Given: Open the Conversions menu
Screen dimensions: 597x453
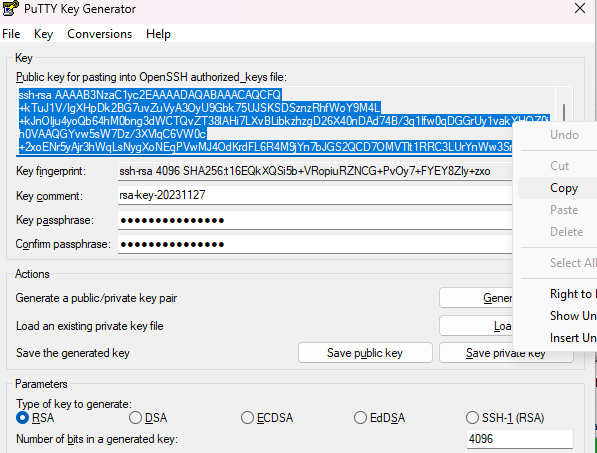Looking at the screenshot, I should (99, 34).
